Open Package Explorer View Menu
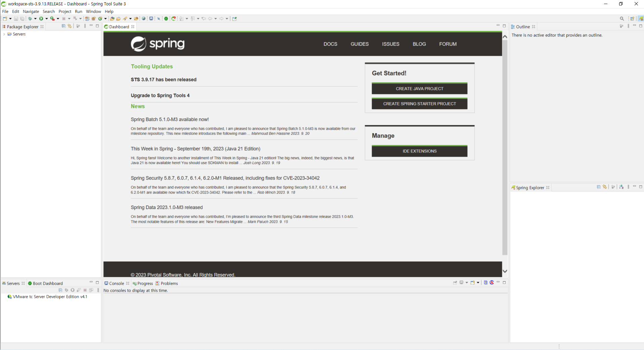This screenshot has height=350, width=644. [x=85, y=26]
